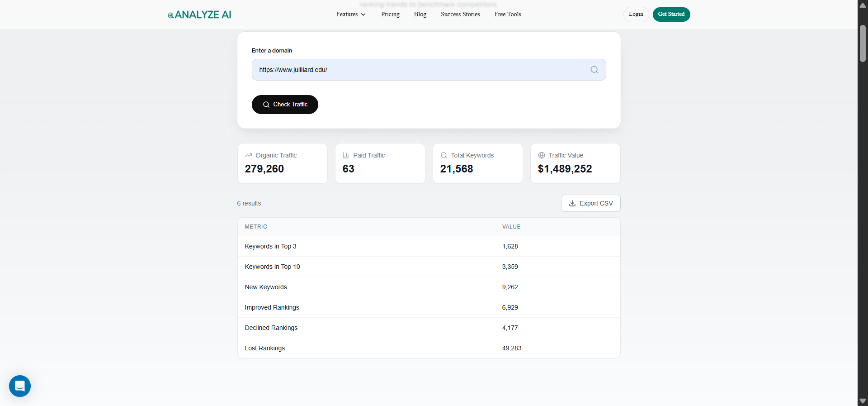Image resolution: width=868 pixels, height=406 pixels.
Task: Click the value 49,283
Action: click(512, 348)
